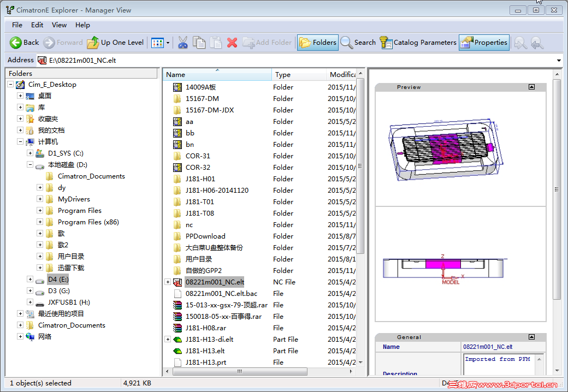Collapse the 本地磁盘 (D:) drive node
This screenshot has width=568, height=392.
(30, 165)
